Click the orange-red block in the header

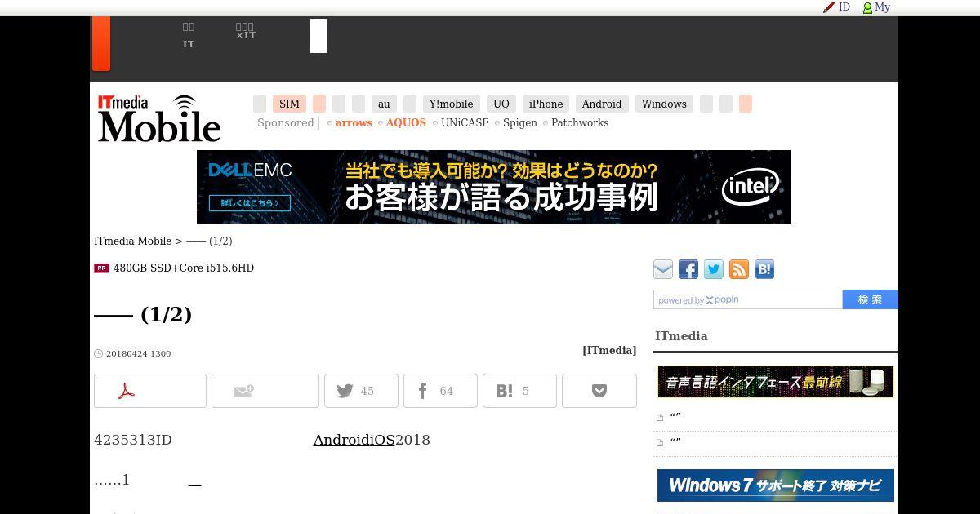[x=100, y=43]
